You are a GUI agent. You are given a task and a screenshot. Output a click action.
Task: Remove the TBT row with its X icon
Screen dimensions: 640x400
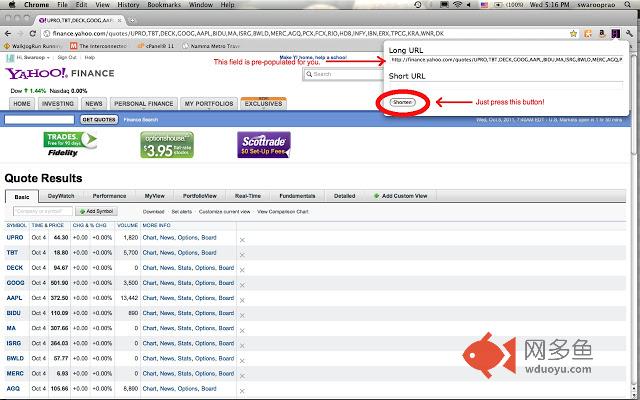point(242,255)
